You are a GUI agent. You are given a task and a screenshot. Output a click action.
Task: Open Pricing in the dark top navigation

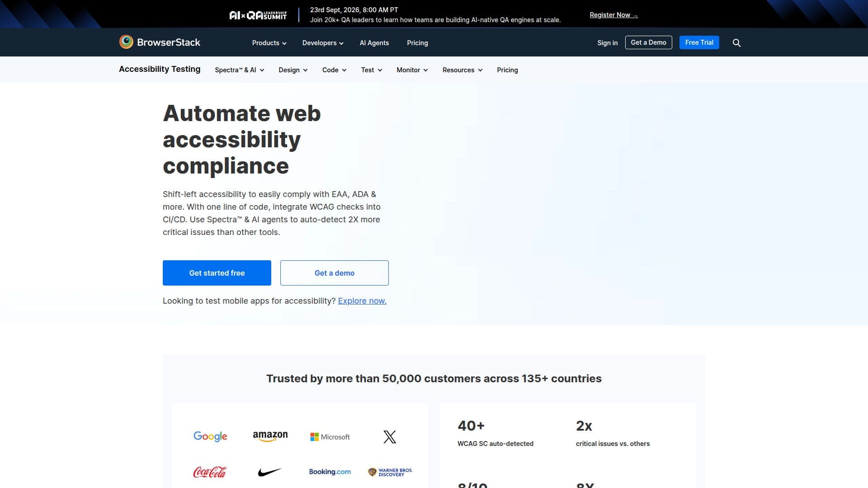click(417, 43)
